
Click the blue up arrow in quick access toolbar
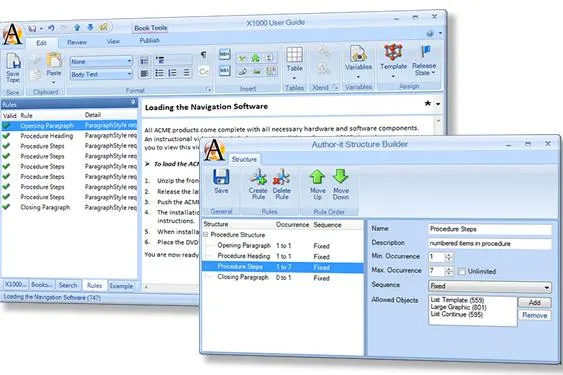(x=77, y=27)
